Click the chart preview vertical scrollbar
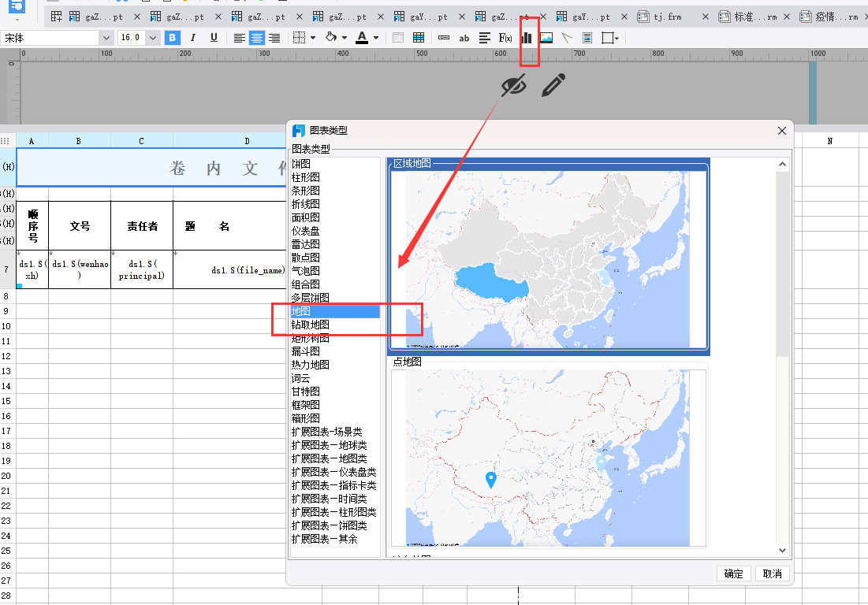 (x=782, y=263)
